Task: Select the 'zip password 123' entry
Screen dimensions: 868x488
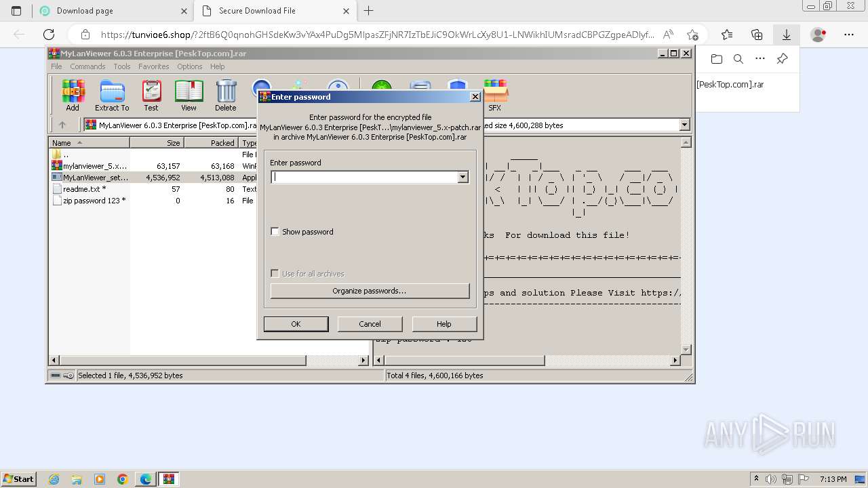Action: click(154, 201)
